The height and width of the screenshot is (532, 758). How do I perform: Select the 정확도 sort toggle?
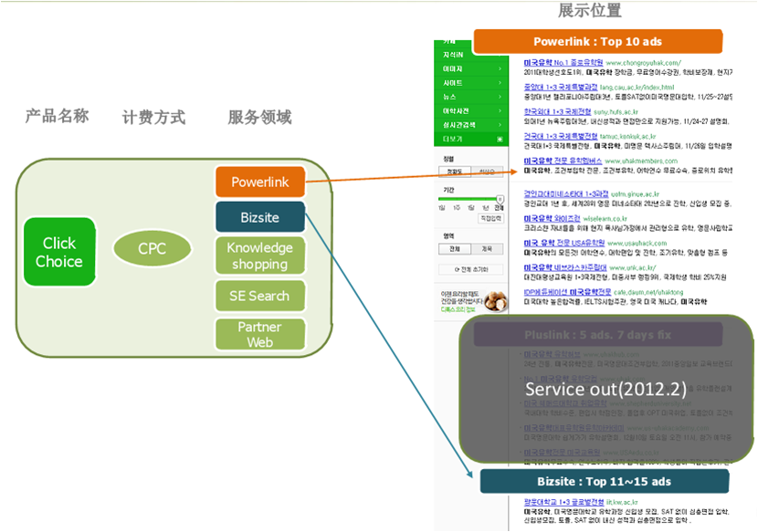(x=455, y=172)
